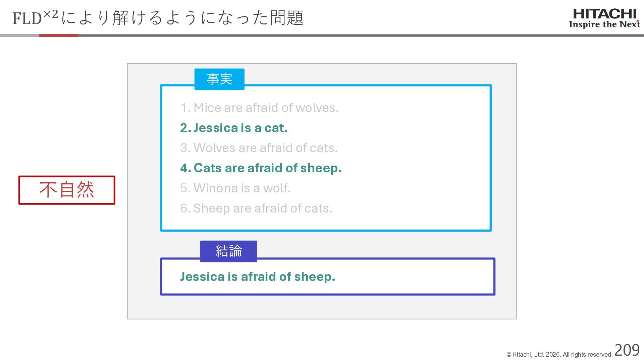Select fact 1 Mice are afraid of wolves
644x362 pixels.
[x=259, y=108]
